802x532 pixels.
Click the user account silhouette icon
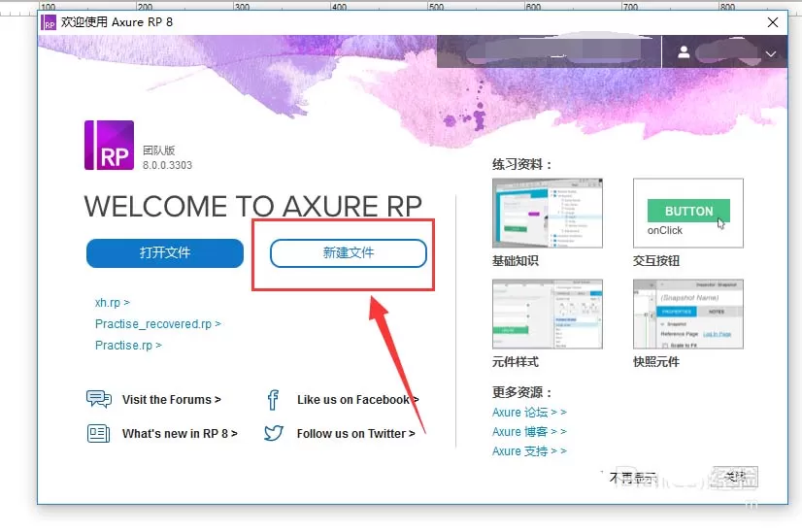[684, 51]
